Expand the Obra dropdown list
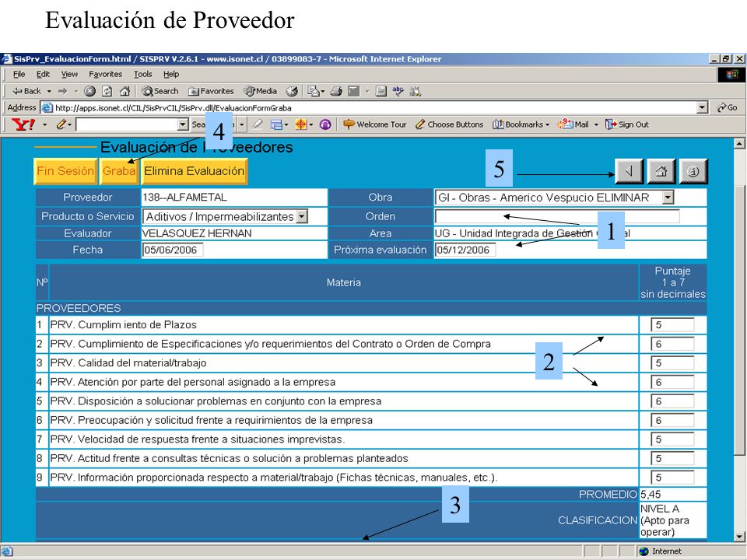The height and width of the screenshot is (560, 747). (x=668, y=197)
